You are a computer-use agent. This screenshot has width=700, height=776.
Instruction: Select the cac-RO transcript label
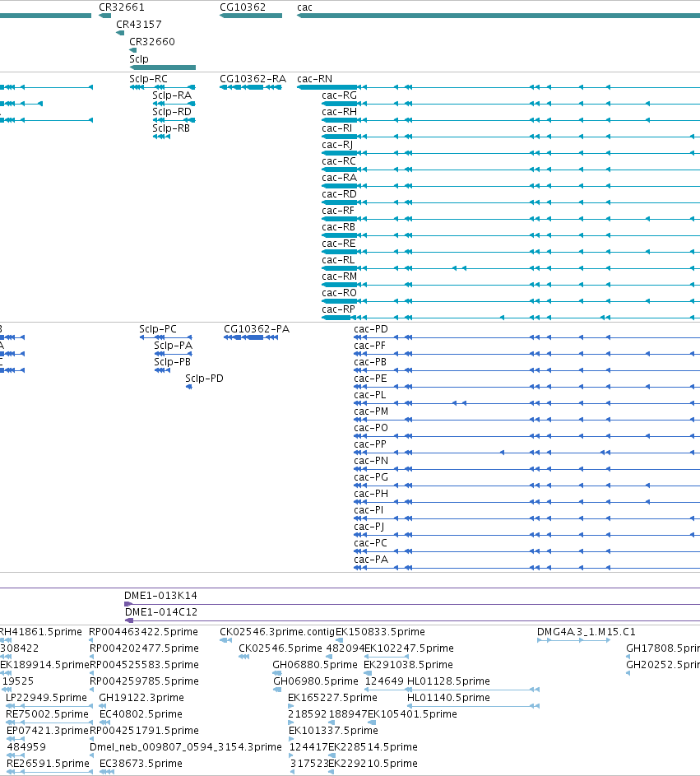[340, 293]
